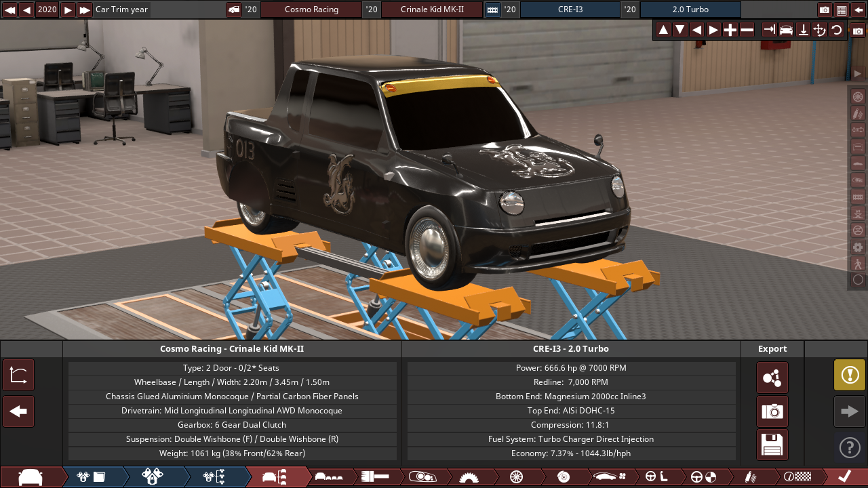Switch to the headlight fixtures tab
The image size is (868, 488).
point(422,477)
